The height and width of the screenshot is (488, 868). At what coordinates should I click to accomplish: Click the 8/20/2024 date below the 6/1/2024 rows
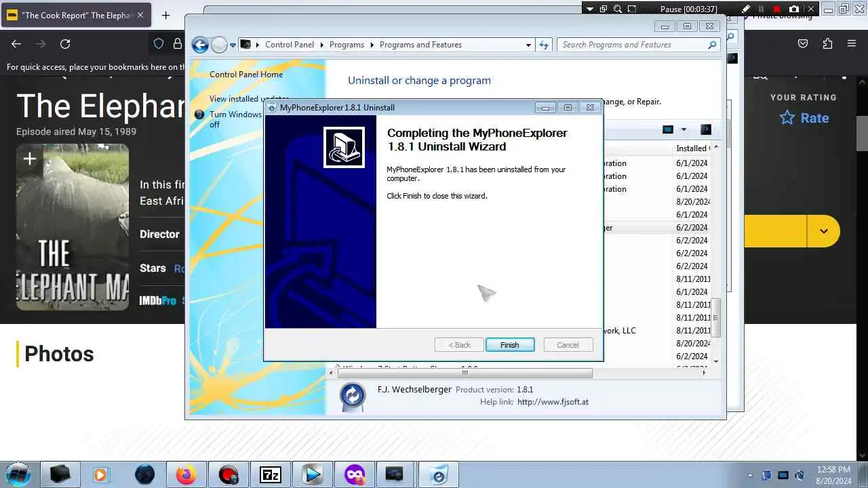coord(692,202)
